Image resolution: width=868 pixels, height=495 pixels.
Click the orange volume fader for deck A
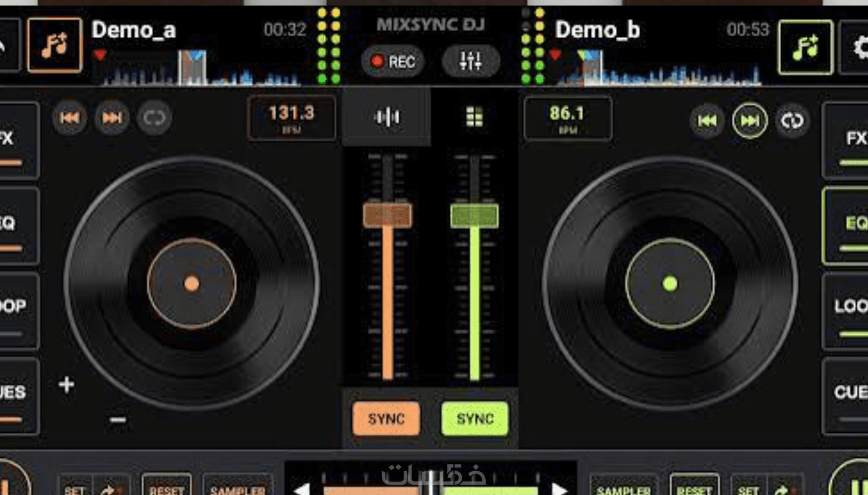click(x=387, y=215)
